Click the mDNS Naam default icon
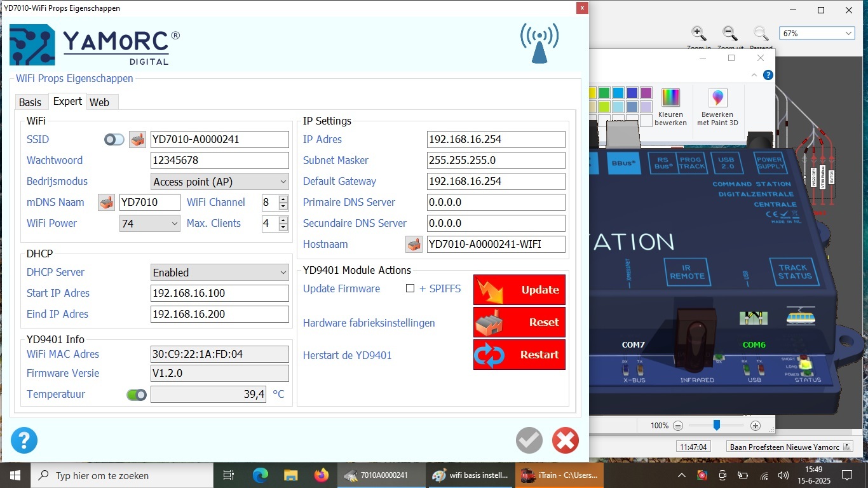Image resolution: width=868 pixels, height=488 pixels. pyautogui.click(x=106, y=202)
